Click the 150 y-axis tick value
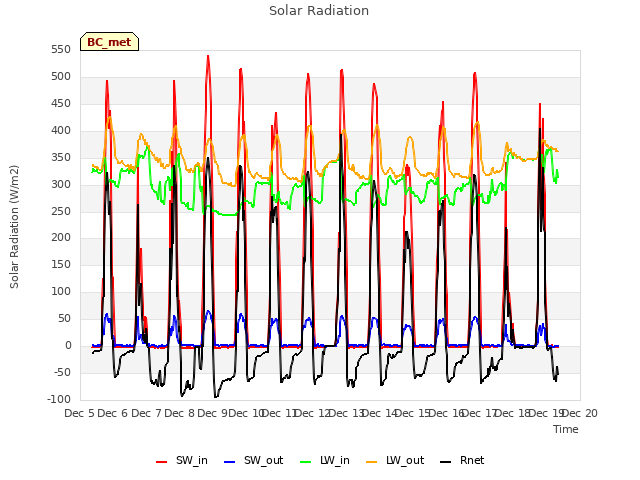The height and width of the screenshot is (480, 640). tap(61, 264)
